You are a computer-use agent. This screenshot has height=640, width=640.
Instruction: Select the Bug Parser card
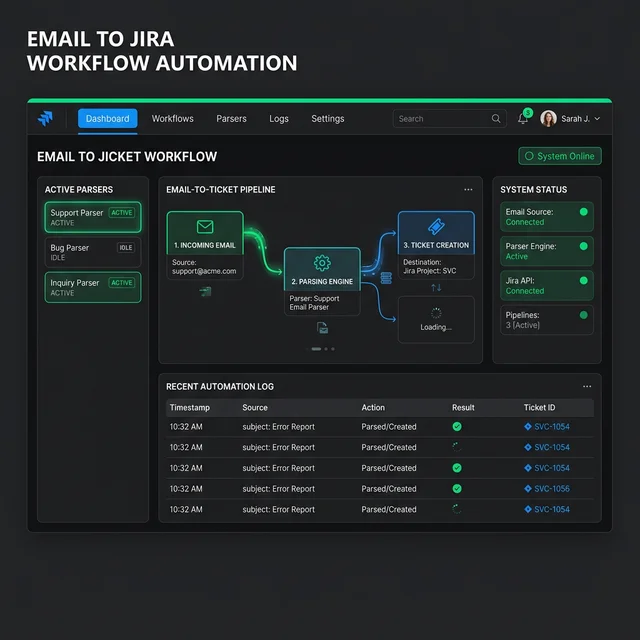93,252
